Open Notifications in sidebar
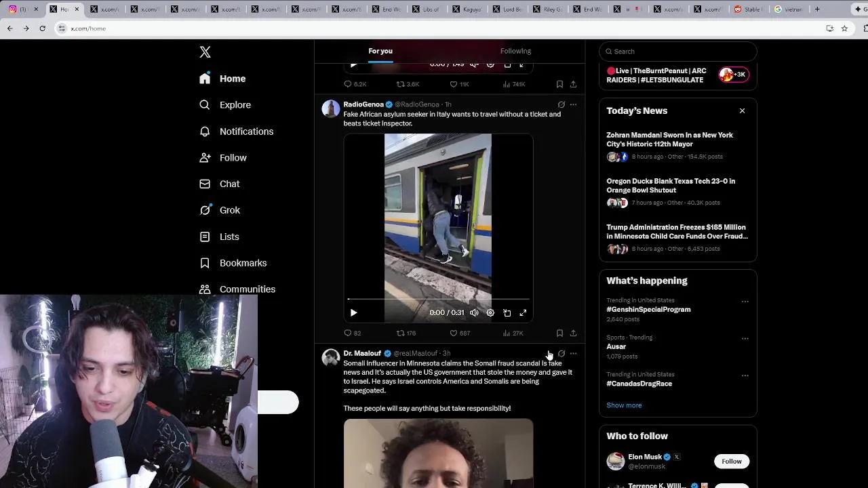This screenshot has height=488, width=868. 236,131
